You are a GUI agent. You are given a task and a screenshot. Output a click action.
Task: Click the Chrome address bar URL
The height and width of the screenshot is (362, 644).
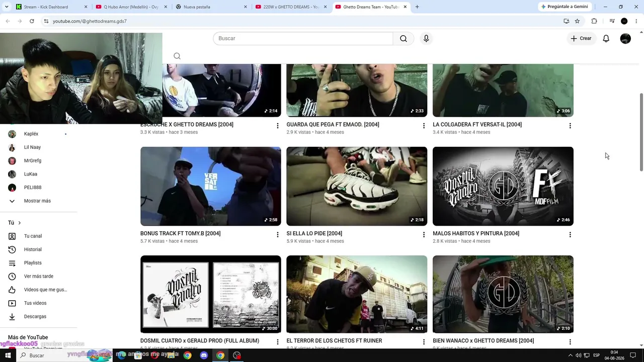tap(90, 21)
